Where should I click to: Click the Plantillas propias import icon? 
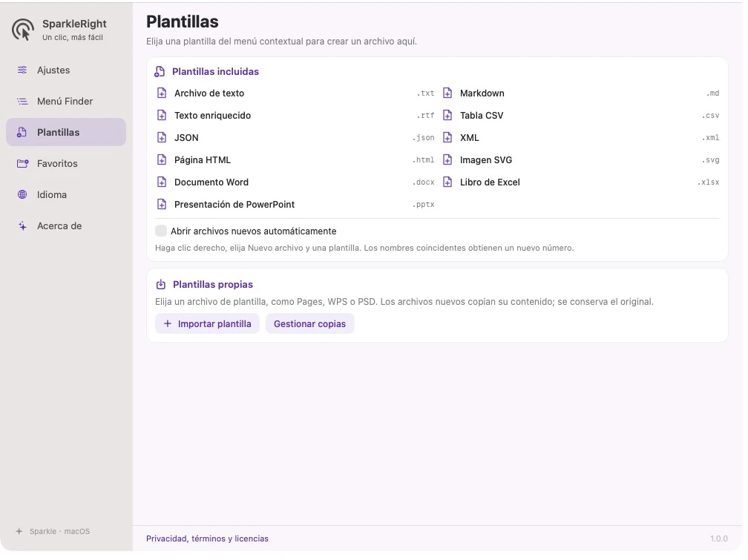[x=161, y=285]
